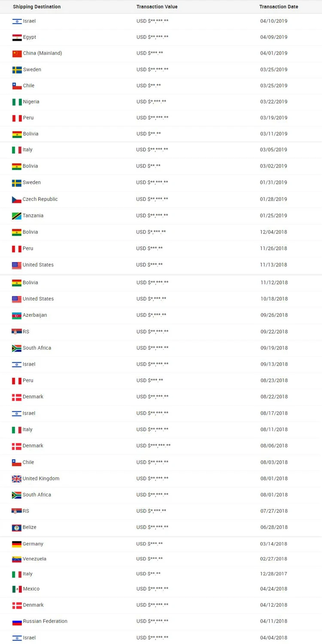Click the transaction value dated 08/06/2018
322x644 pixels.
[x=153, y=446]
